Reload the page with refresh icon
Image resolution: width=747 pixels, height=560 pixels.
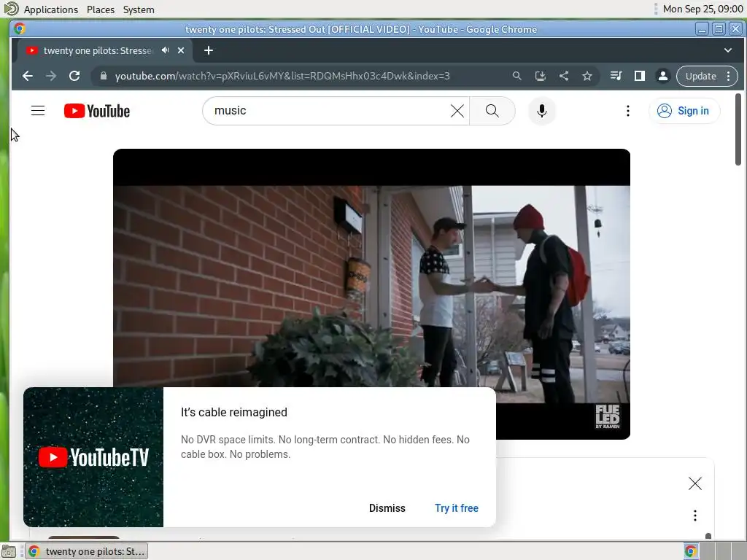pos(74,76)
